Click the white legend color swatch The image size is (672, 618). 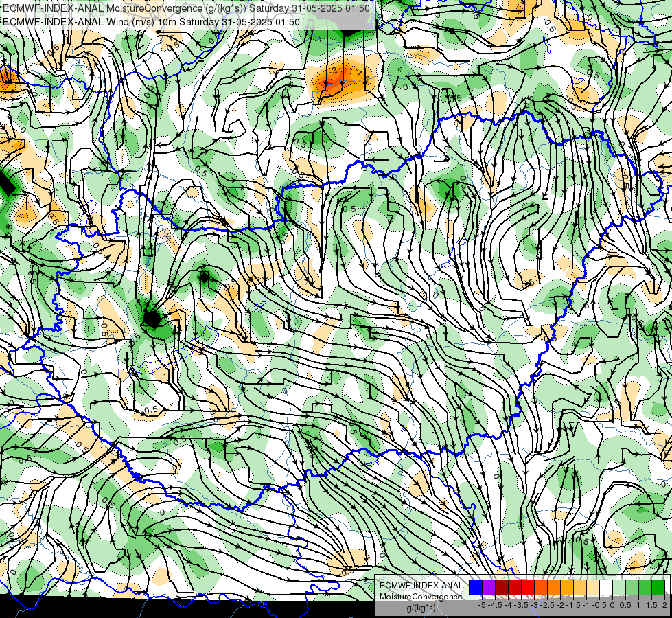(606, 587)
